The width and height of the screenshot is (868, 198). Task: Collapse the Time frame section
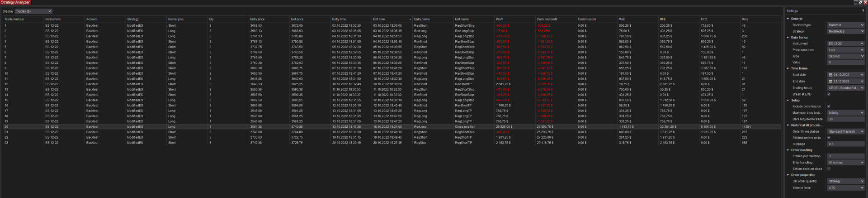[x=788, y=68]
